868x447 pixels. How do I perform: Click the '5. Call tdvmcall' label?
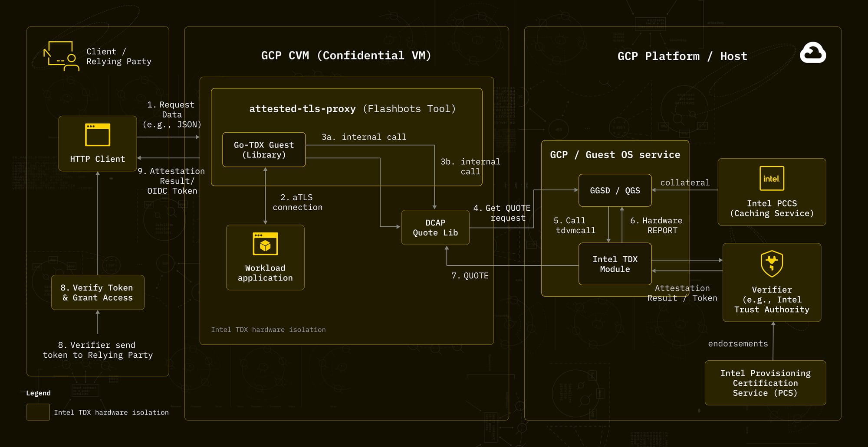click(575, 225)
